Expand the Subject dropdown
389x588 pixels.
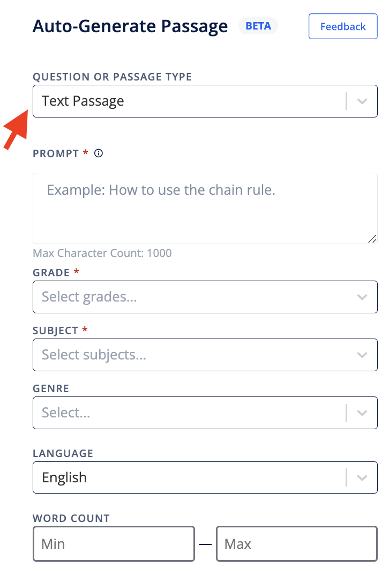pos(205,355)
